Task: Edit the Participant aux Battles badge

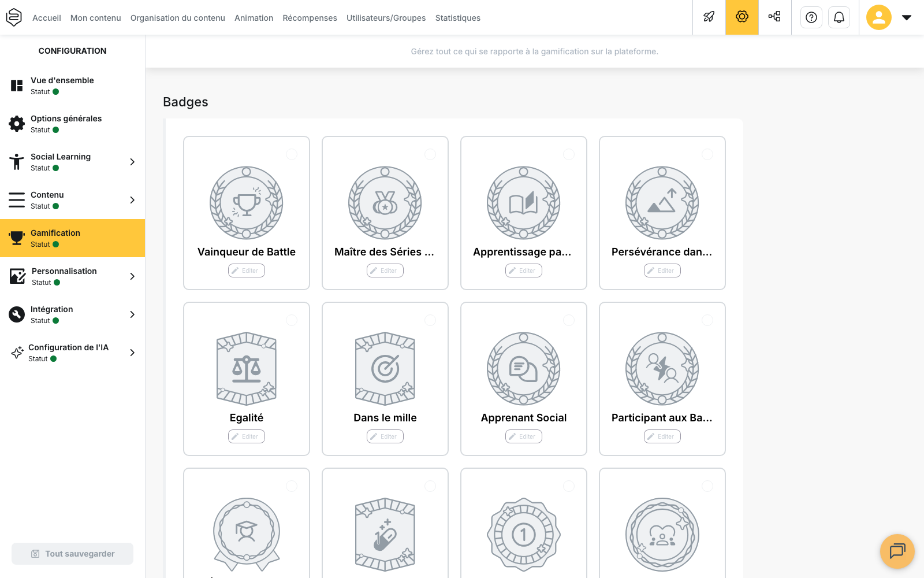Action: 662,436
